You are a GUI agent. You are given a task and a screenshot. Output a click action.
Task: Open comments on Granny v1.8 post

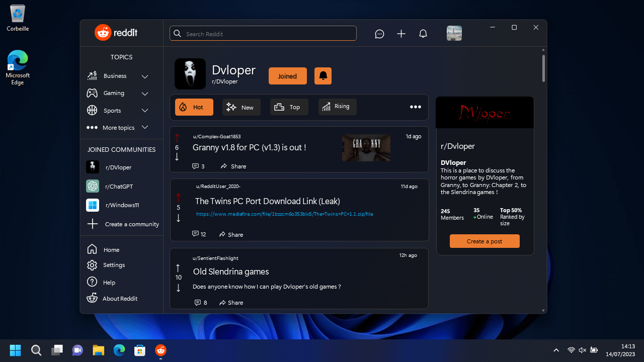point(198,166)
